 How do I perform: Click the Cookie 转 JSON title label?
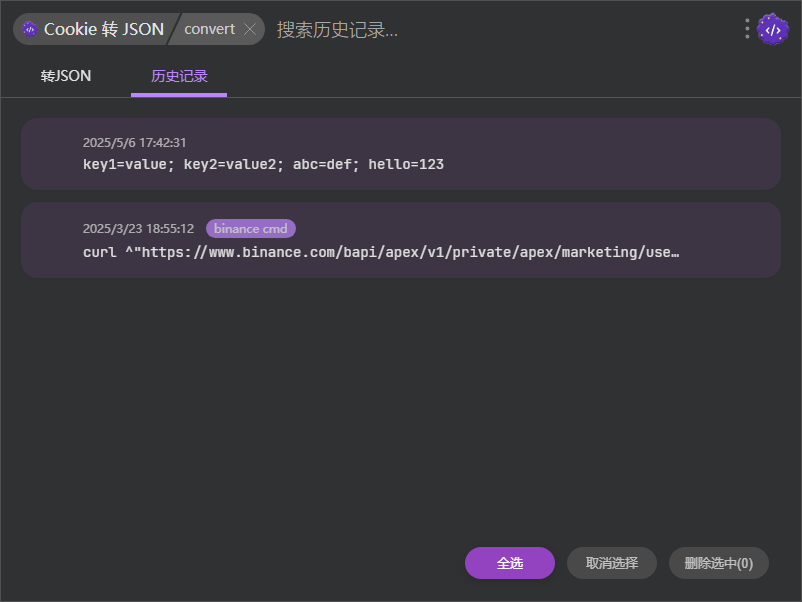click(103, 29)
